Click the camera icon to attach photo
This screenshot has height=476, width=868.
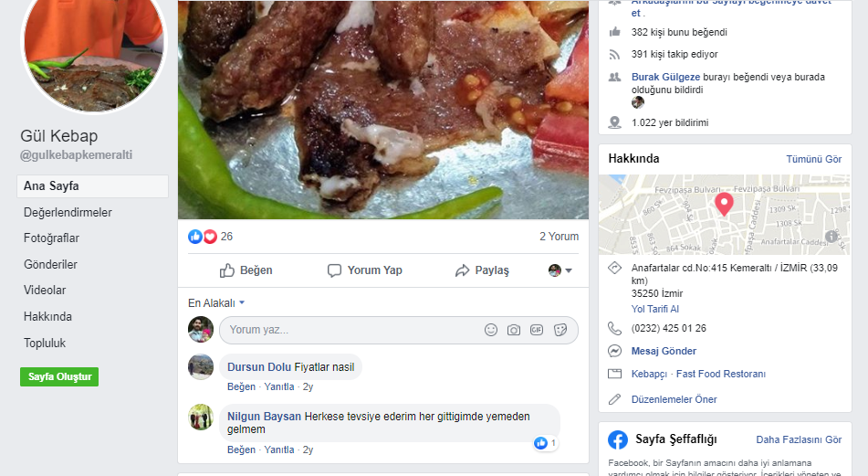click(x=514, y=330)
